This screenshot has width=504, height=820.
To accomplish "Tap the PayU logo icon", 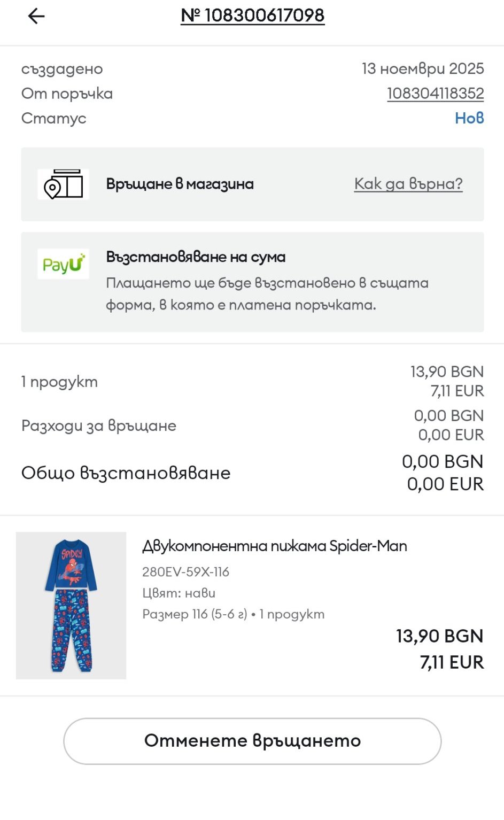I will point(64,264).
